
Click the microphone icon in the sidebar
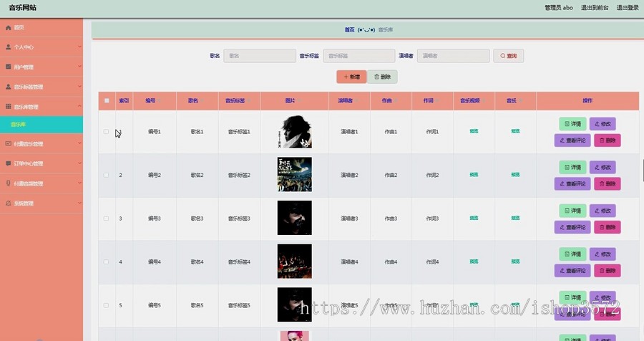point(8,183)
